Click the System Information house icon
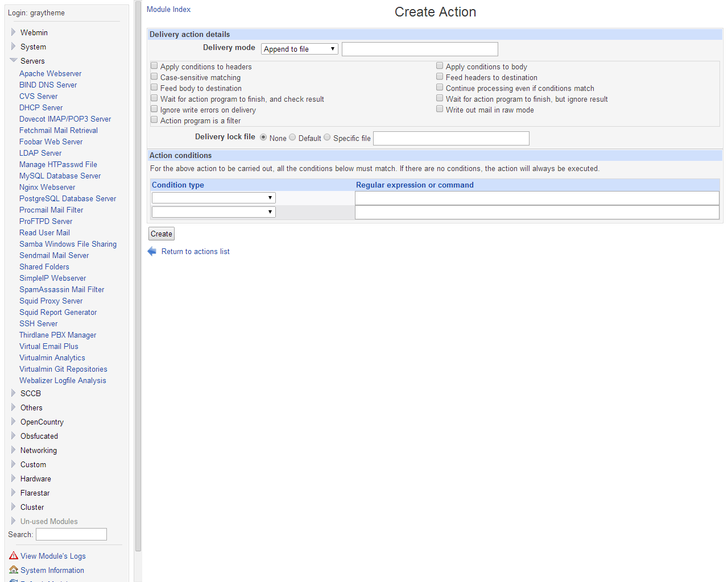Viewport: 728px width, 582px height. [x=14, y=569]
